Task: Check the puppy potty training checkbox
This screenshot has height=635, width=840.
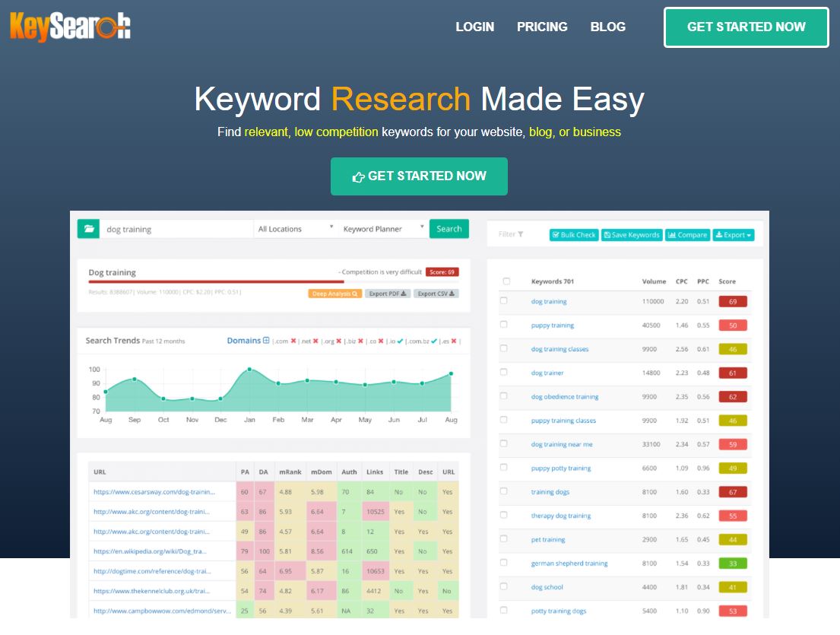Action: click(503, 467)
